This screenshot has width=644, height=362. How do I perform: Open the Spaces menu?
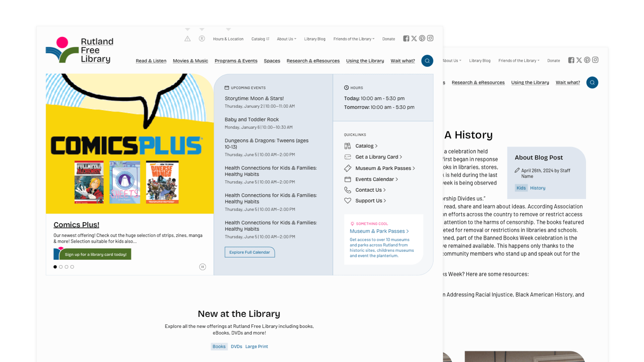coord(272,61)
